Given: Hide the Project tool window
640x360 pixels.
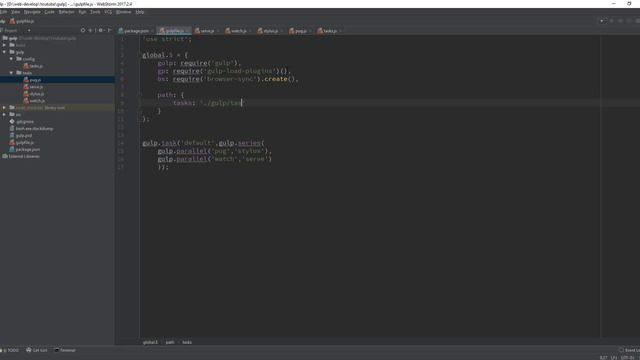Looking at the screenshot, I should pos(109,30).
